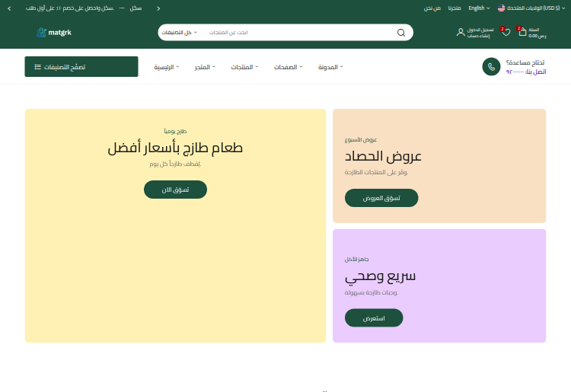Click the عروض الأسبوع label
This screenshot has height=392, width=571.
coord(361,140)
